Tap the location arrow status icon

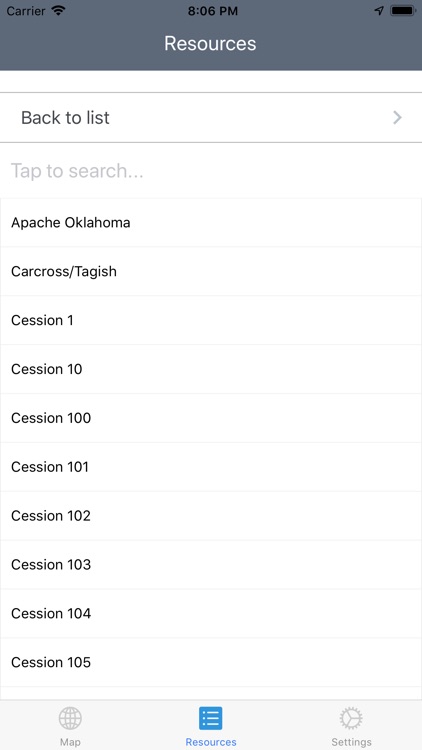pos(379,11)
